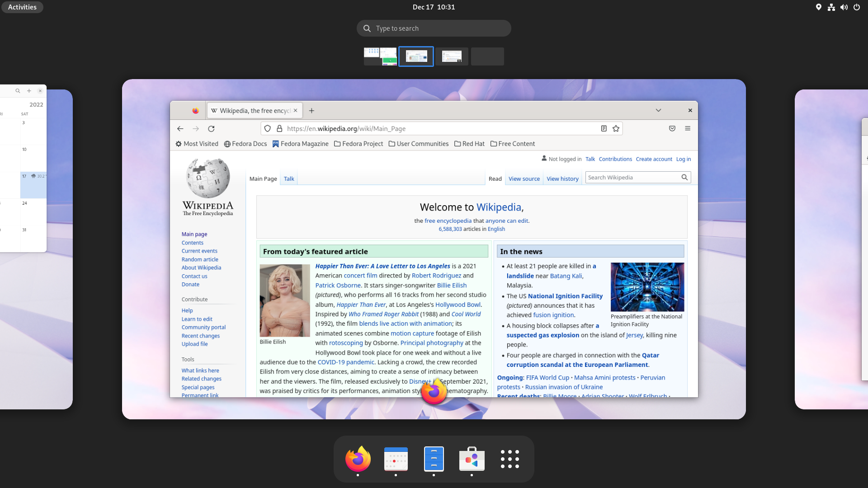Click the Firefox icon in the dock
This screenshot has width=868, height=488.
[358, 459]
